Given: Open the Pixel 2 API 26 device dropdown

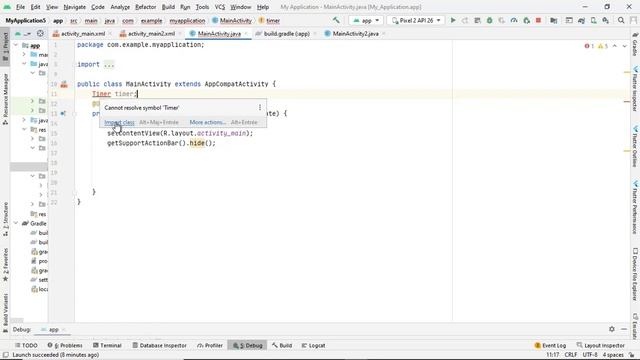Looking at the screenshot, I should 416,20.
